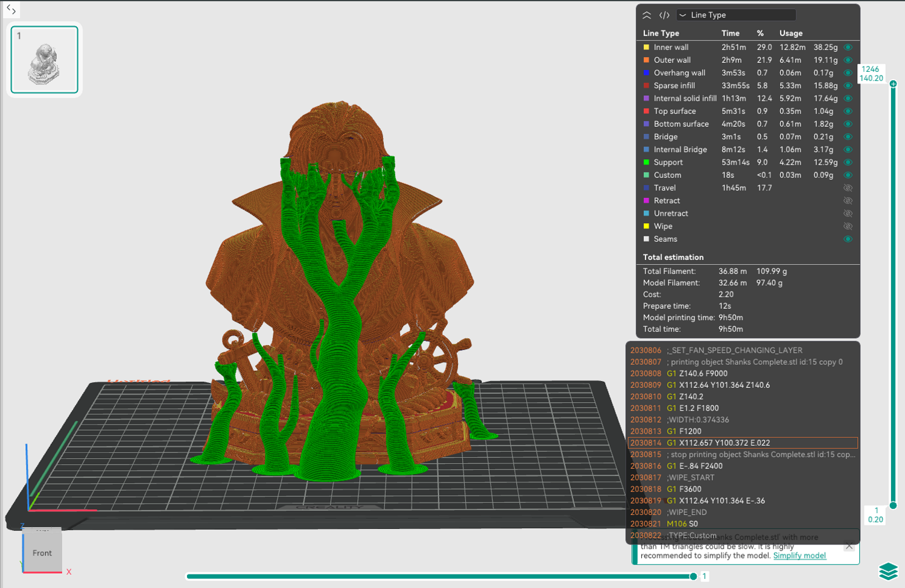
Task: Click the Usage column header
Action: [791, 33]
